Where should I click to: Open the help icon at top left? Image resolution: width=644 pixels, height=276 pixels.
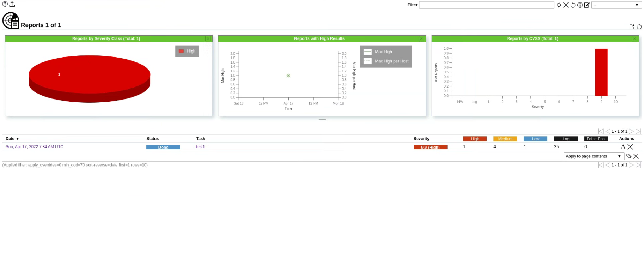5,4
